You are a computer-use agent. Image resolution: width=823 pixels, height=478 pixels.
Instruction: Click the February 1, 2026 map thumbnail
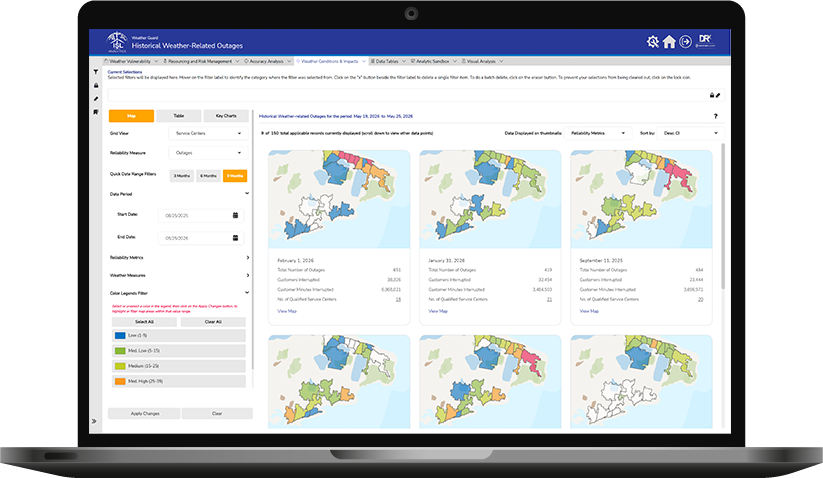(x=339, y=199)
